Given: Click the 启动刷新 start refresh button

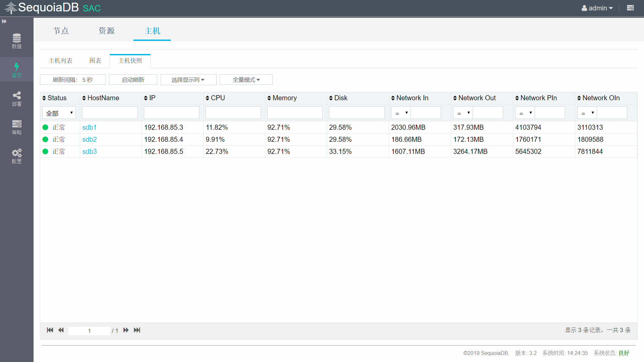Looking at the screenshot, I should click(x=133, y=80).
